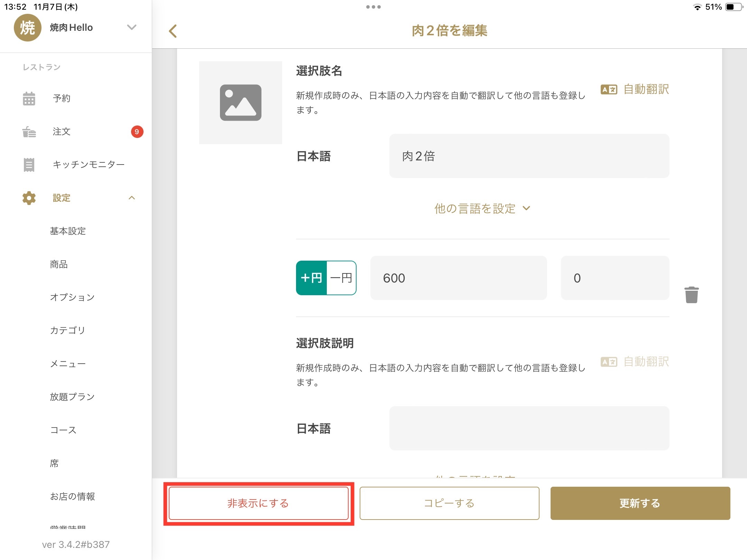This screenshot has height=560, width=747.
Task: Select 放題プラン submenu item
Action: 72,397
